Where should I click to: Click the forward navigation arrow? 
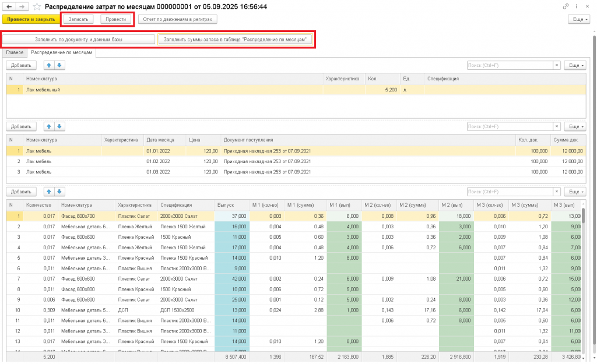coord(22,6)
